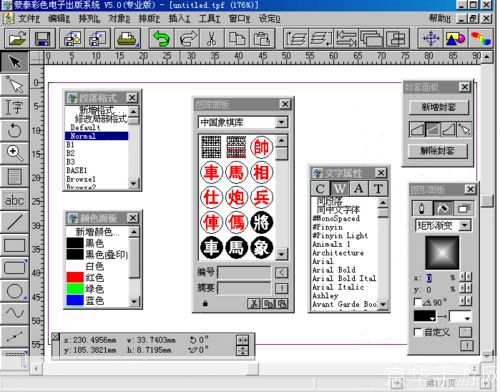Select the rectangle tool
The width and height of the screenshot is (500, 392).
[x=14, y=246]
